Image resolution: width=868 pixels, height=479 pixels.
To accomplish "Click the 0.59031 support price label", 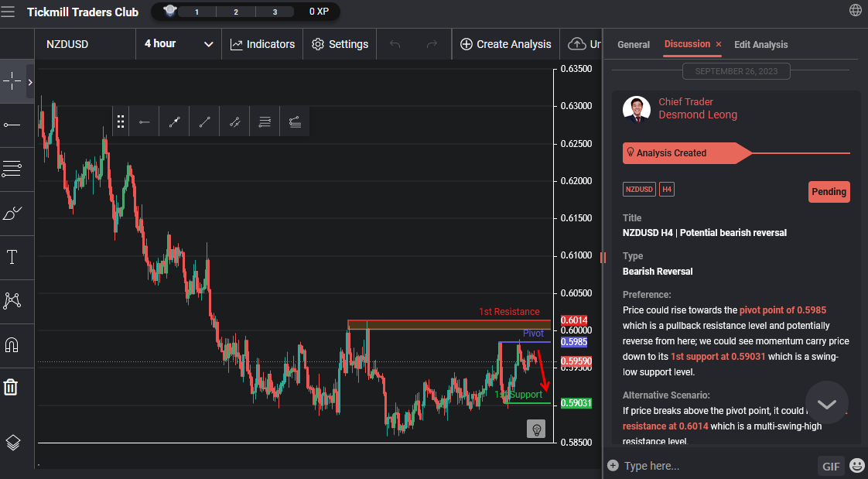I will pyautogui.click(x=576, y=403).
